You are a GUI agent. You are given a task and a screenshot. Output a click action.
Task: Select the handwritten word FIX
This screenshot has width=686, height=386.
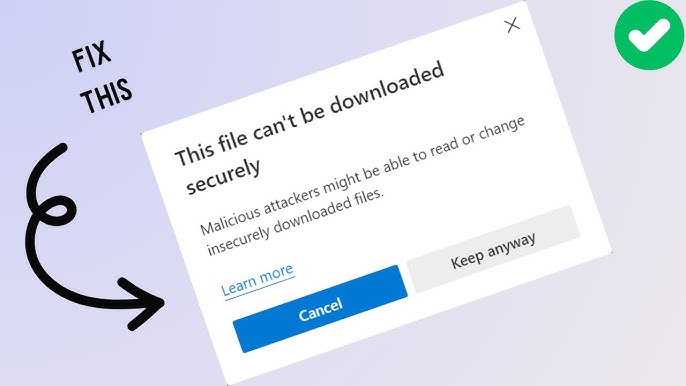[x=91, y=56]
